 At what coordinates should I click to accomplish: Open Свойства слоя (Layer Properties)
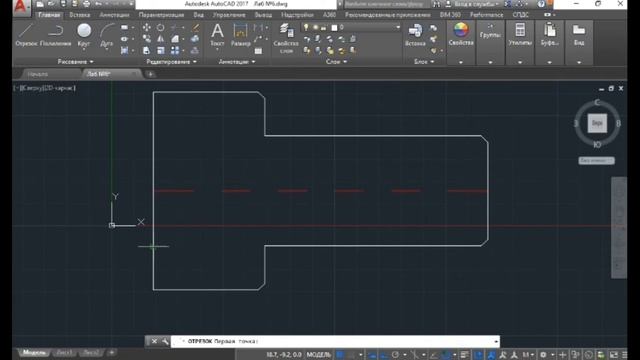tap(286, 38)
